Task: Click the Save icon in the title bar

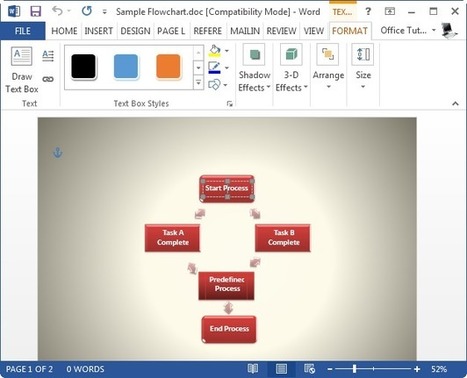Action: [35, 12]
